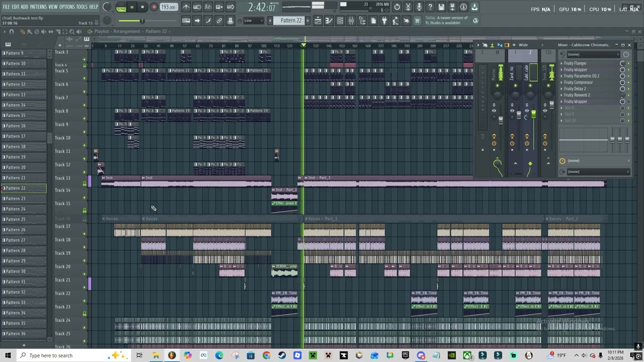This screenshot has height=362, width=644.
Task: Stop playback with the stop button
Action: (x=142, y=8)
